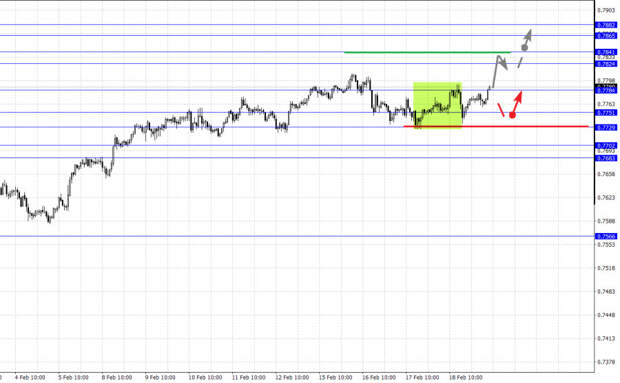Click the 0.7882 price level label
Image resolution: width=620 pixels, height=383 pixels.
(x=606, y=25)
